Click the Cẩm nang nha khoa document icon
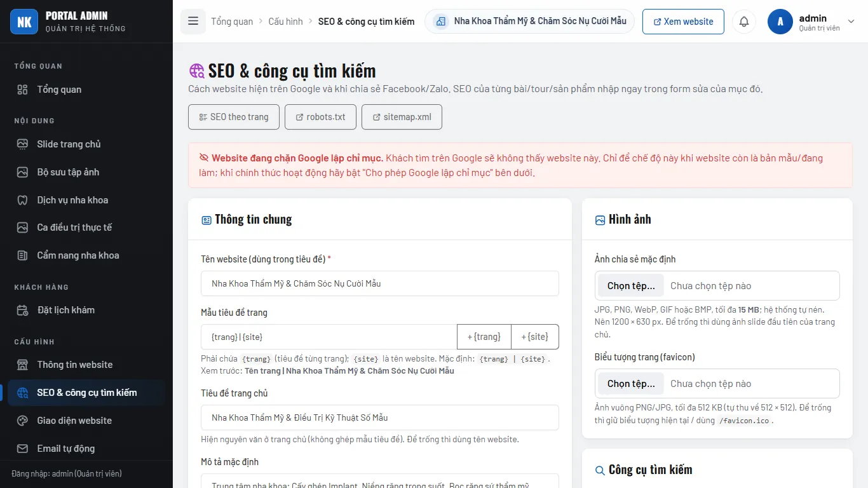Image resolution: width=868 pixels, height=488 pixels. 22,255
